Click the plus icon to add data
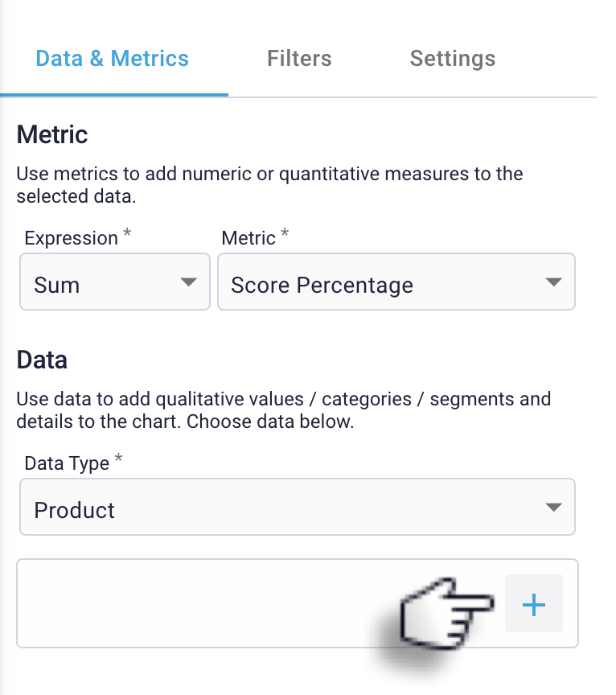 click(x=534, y=604)
